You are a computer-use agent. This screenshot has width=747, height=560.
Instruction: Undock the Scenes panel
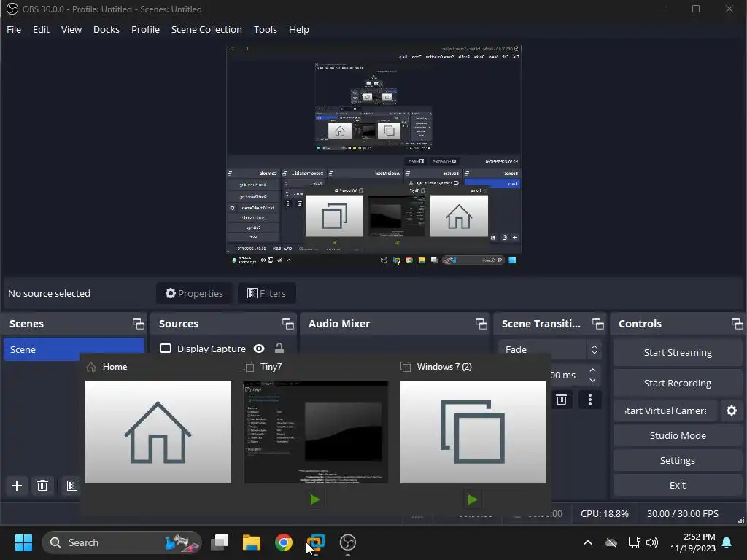tap(138, 324)
